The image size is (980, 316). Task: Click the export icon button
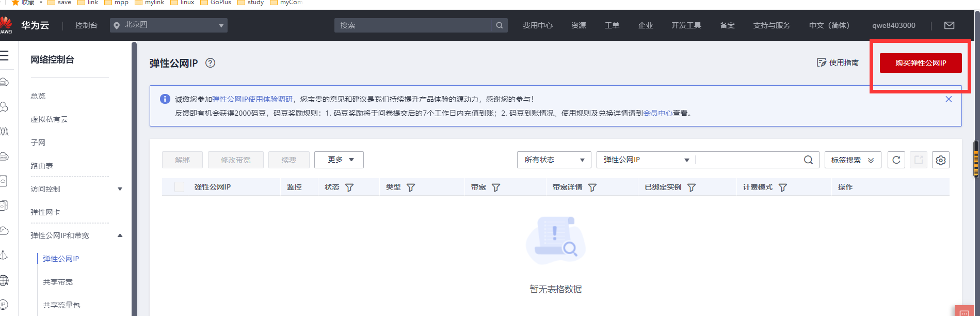click(x=919, y=160)
